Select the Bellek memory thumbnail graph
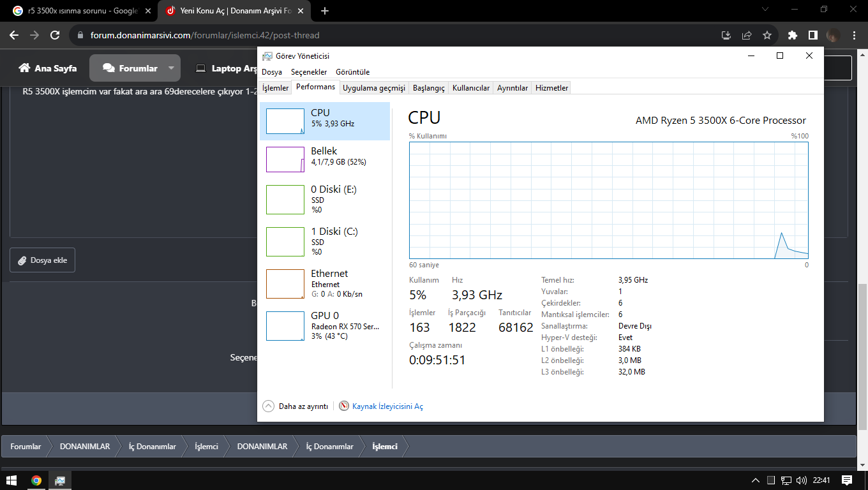This screenshot has width=868, height=490. point(285,160)
